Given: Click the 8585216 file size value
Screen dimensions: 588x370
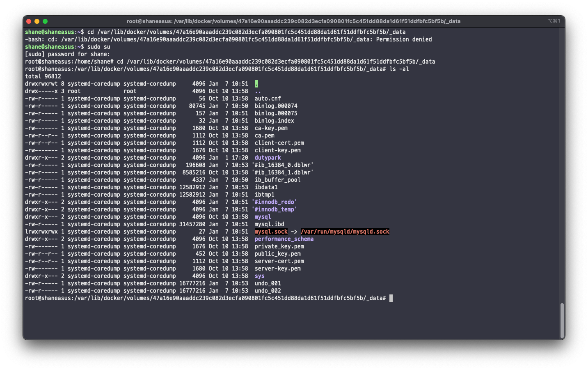Looking at the screenshot, I should click(x=194, y=172).
